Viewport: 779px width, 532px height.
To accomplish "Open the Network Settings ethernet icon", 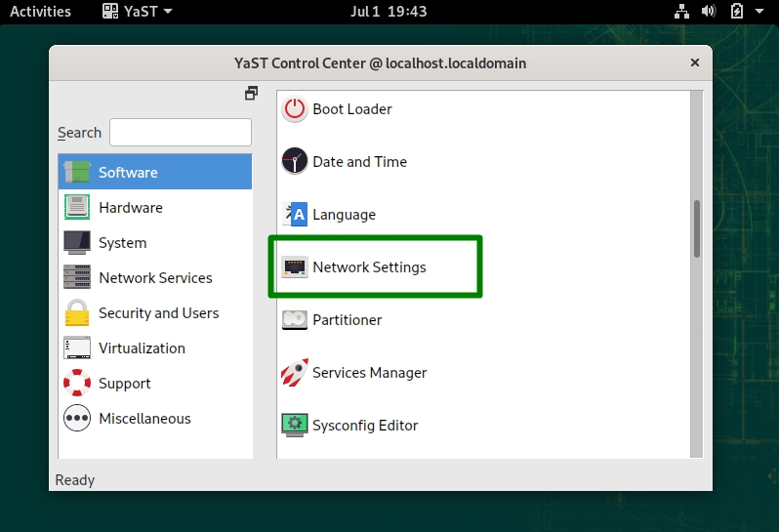I will [x=295, y=266].
